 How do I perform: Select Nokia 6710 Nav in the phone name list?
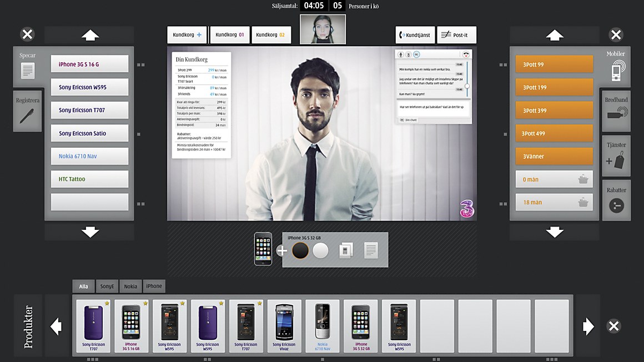(x=89, y=156)
